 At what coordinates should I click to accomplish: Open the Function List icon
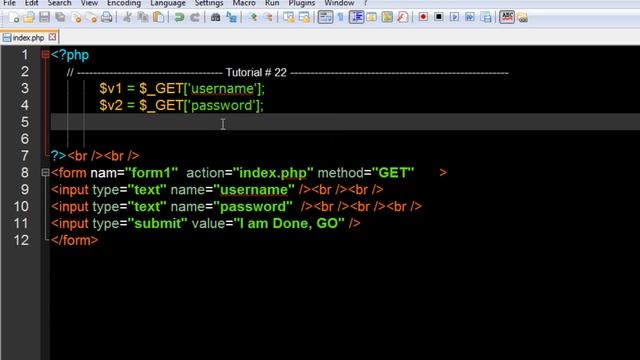pyautogui.click(x=402, y=18)
